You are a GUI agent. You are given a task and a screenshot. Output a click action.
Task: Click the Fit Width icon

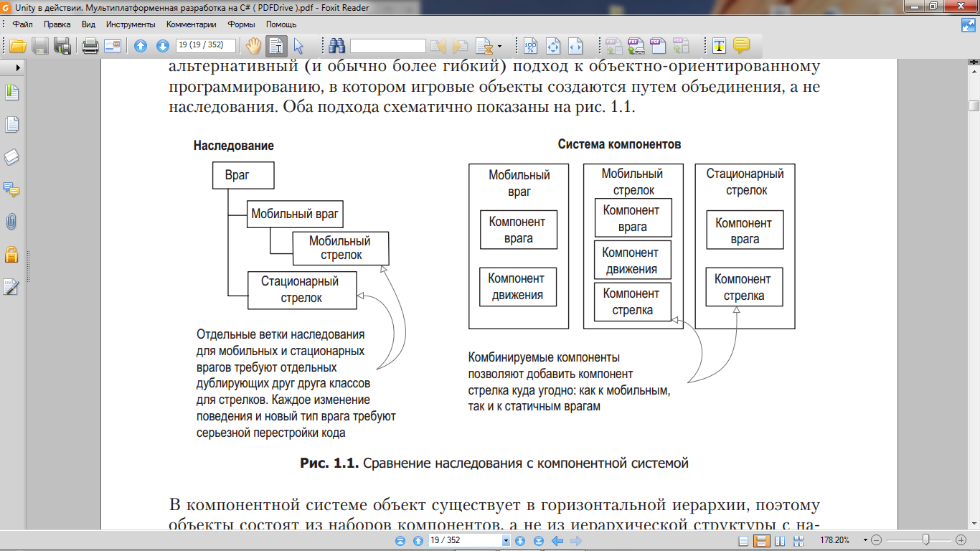click(575, 46)
